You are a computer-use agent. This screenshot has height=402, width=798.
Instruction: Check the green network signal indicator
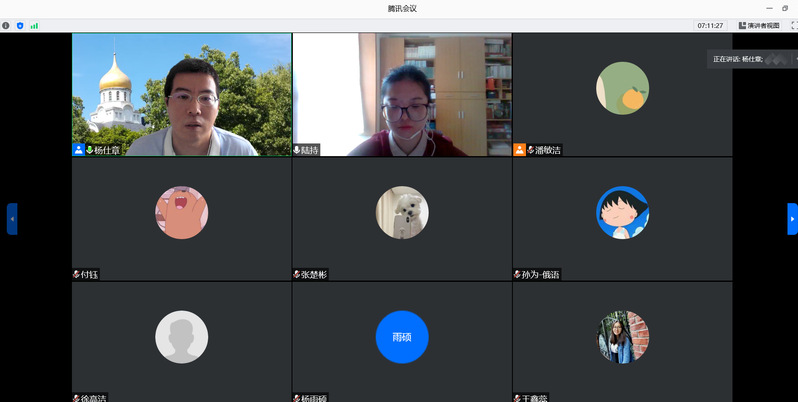point(34,25)
